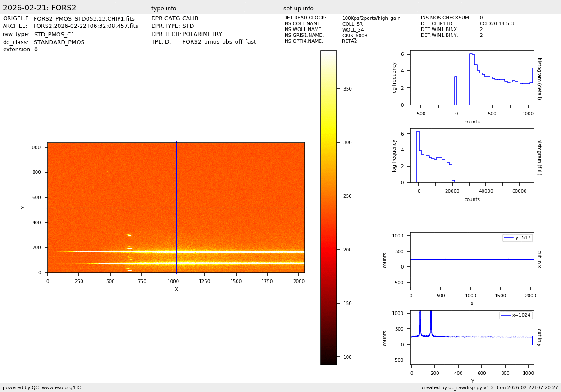The width and height of the screenshot is (561, 392).
Task: Click the qc_rawdisp.py creation timestamp in the footer
Action: coord(490,387)
